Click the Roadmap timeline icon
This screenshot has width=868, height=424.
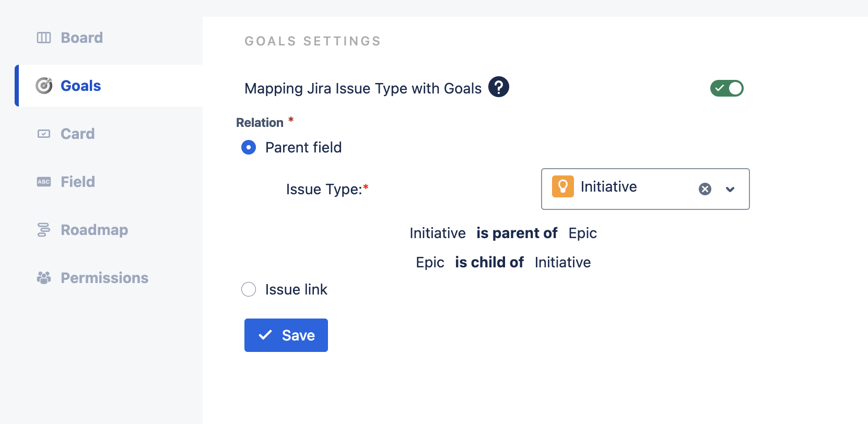pyautogui.click(x=44, y=230)
